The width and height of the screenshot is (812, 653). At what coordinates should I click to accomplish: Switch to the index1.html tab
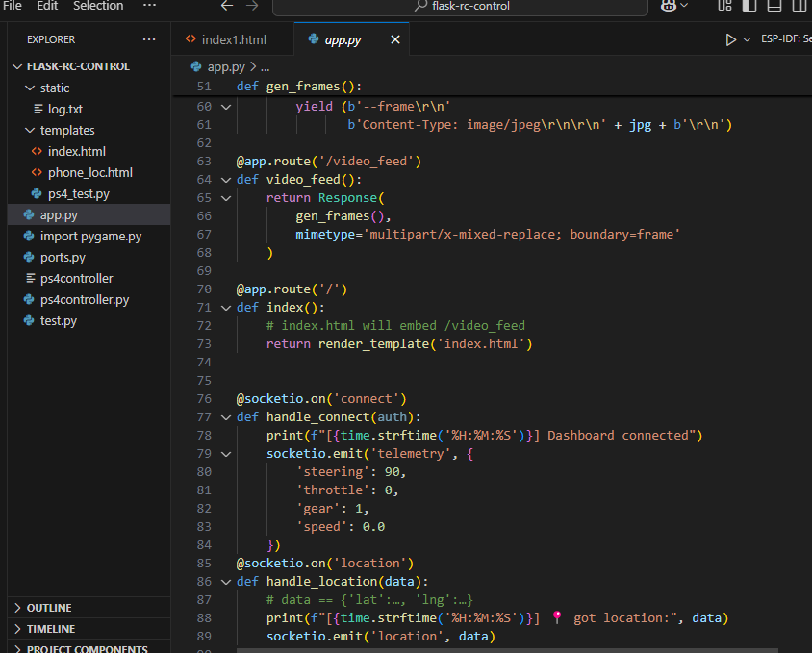pyautogui.click(x=233, y=39)
